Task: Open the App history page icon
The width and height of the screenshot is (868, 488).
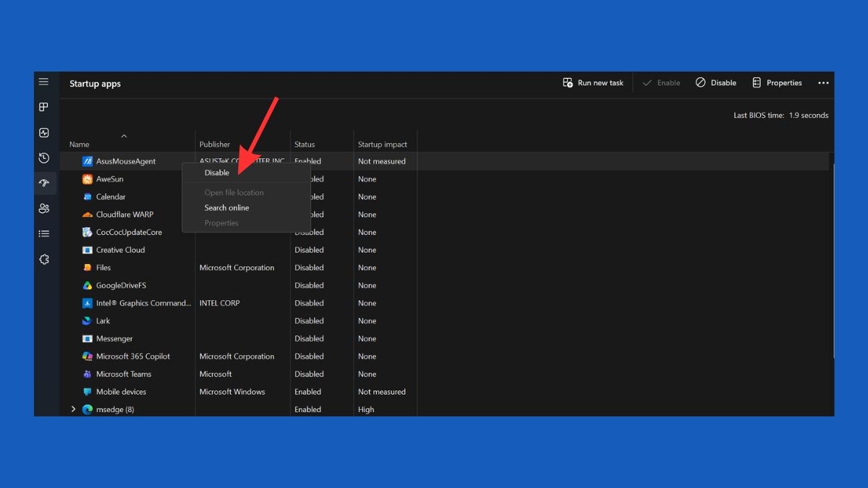Action: [x=44, y=158]
